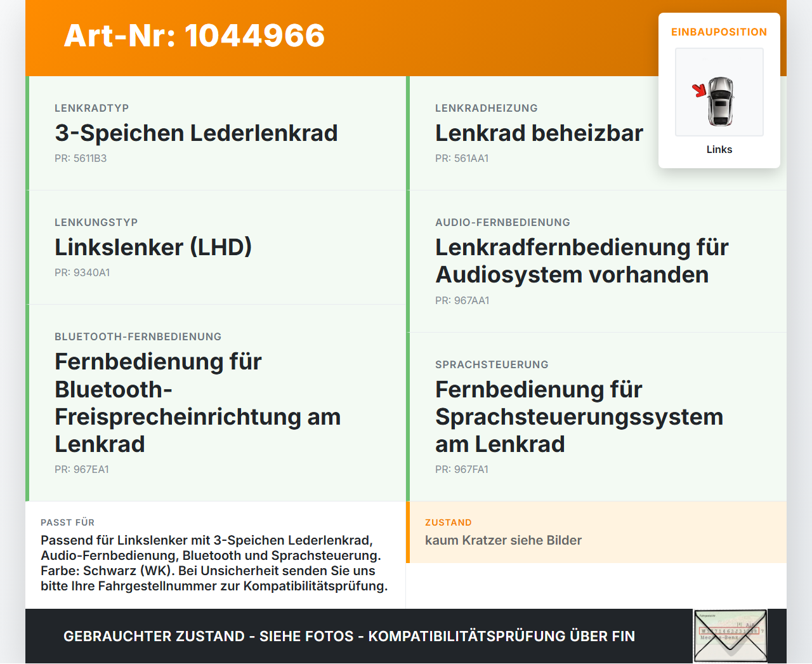
Task: Click the Art-Nr: 1044966 heading
Action: click(x=194, y=36)
